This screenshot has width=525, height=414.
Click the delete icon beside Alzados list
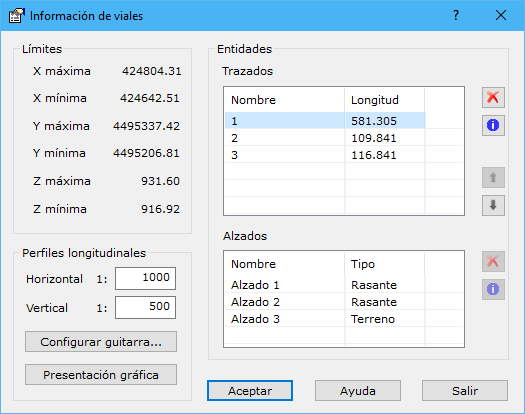(493, 261)
